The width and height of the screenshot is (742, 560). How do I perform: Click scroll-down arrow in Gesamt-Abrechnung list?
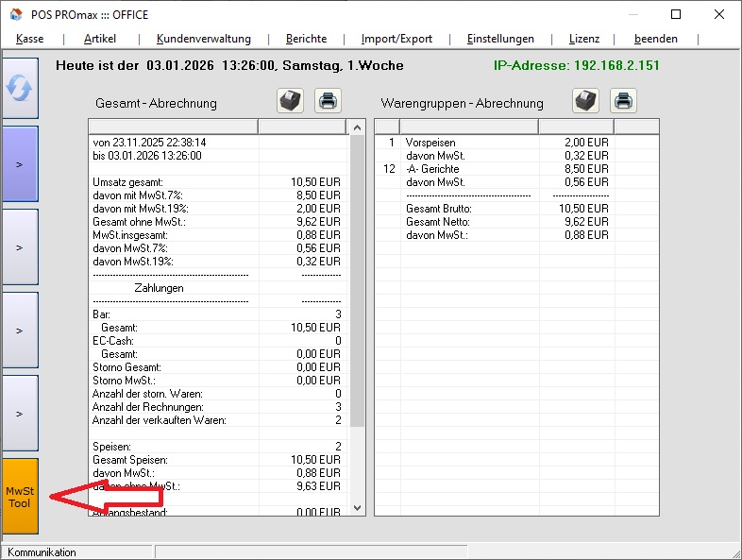pyautogui.click(x=357, y=507)
